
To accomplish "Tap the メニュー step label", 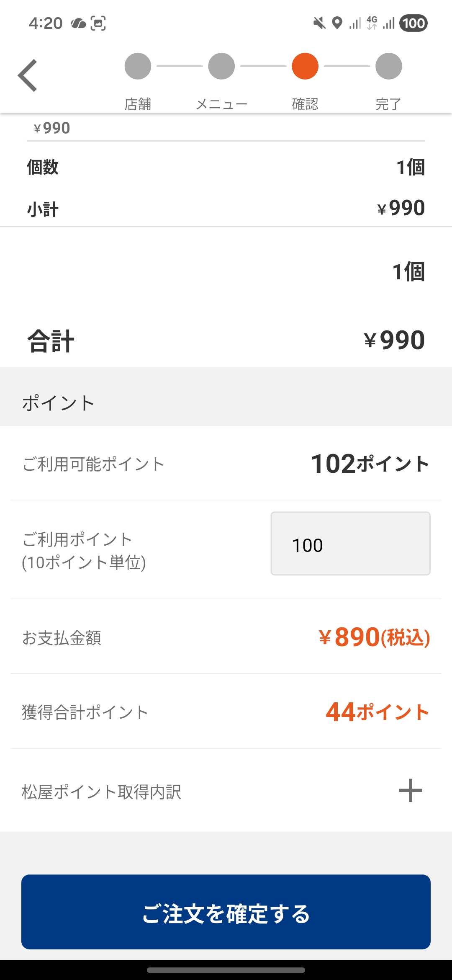I will point(221,104).
